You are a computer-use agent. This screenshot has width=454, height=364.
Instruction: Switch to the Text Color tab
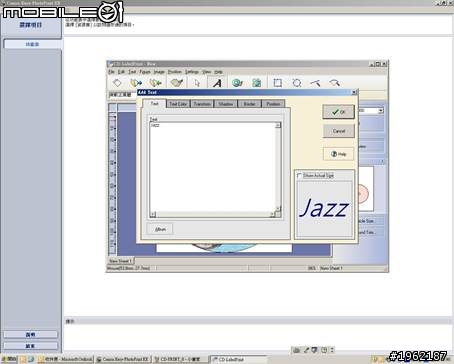[178, 104]
